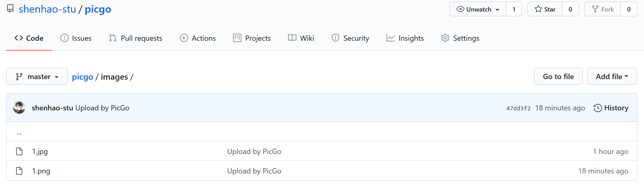The width and height of the screenshot is (644, 195).
Task: Click the Go to file button
Action: (x=558, y=76)
